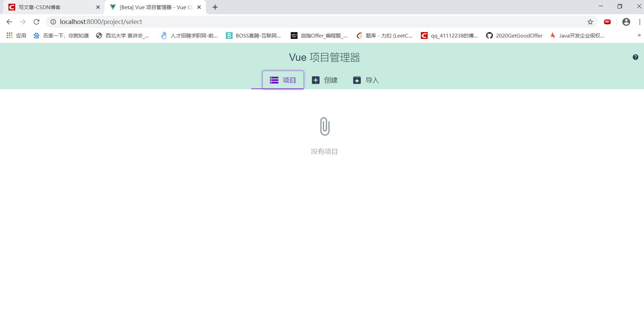
Task: Go forward to the next page
Action: 23,22
